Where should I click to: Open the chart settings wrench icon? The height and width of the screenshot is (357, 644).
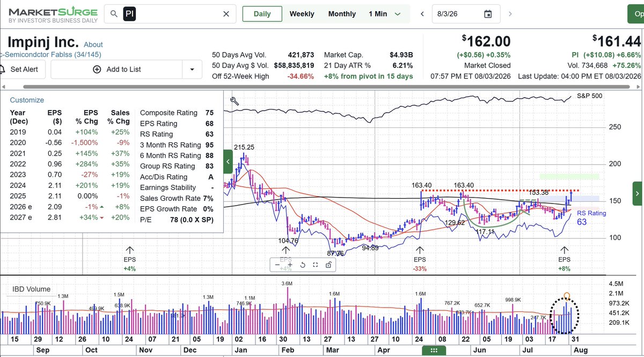(234, 100)
